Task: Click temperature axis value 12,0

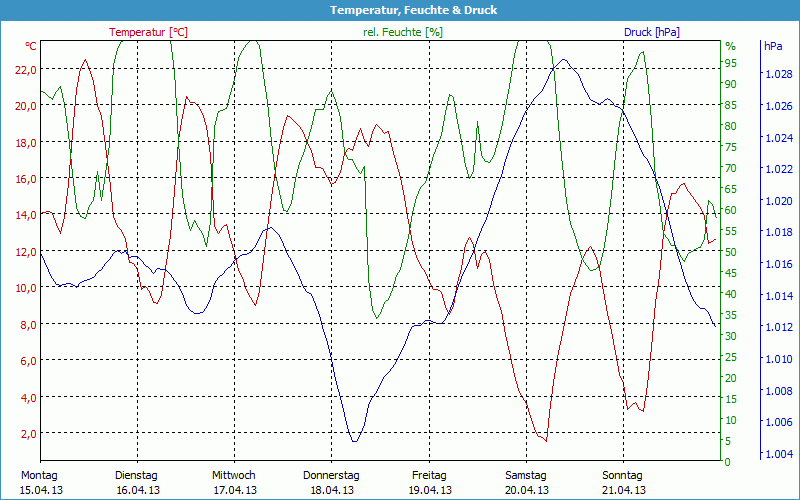Action: coord(26,252)
